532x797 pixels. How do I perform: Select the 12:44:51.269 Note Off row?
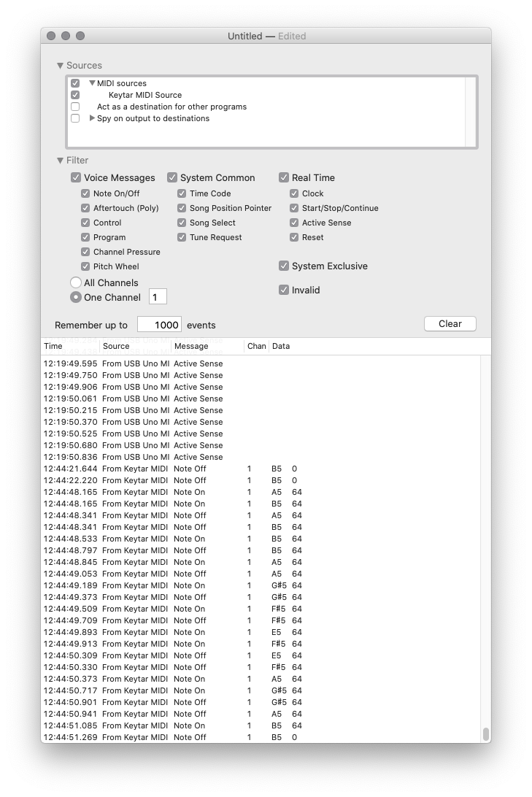tap(261, 737)
